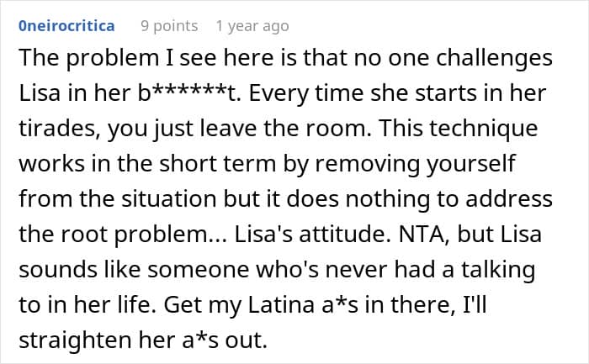Open the '1 year ago' timestamp permalink

click(252, 26)
